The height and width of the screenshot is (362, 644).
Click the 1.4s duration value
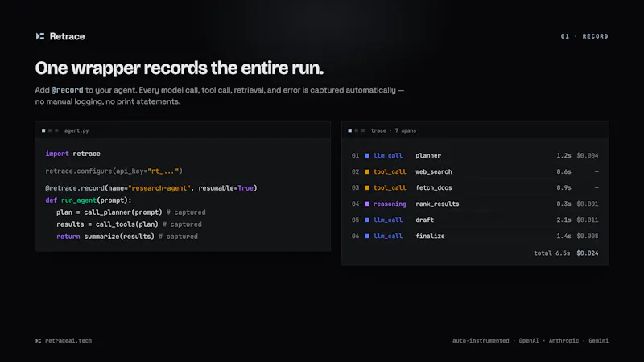(x=563, y=236)
